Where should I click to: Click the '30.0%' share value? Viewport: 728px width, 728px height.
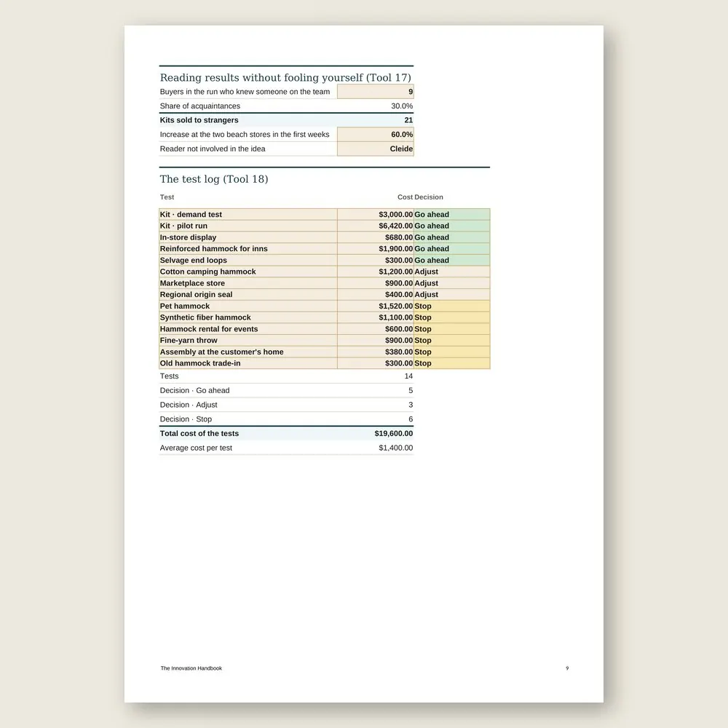click(x=402, y=106)
